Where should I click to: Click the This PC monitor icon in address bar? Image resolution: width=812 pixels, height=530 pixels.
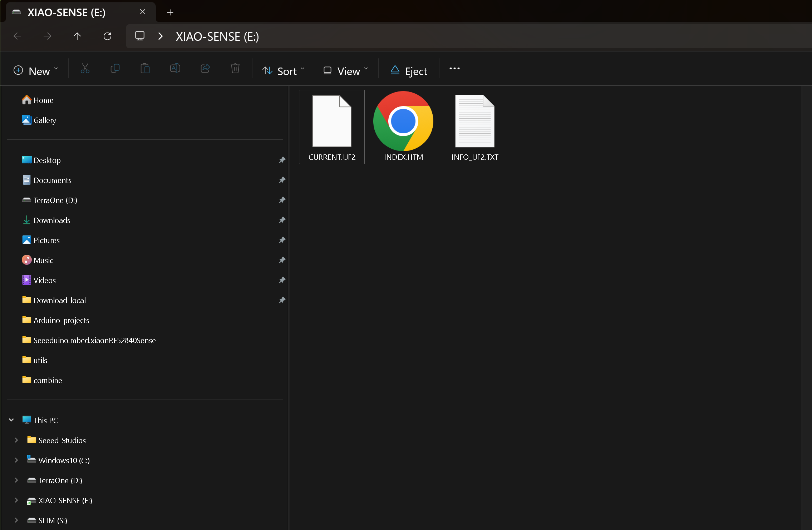click(140, 36)
